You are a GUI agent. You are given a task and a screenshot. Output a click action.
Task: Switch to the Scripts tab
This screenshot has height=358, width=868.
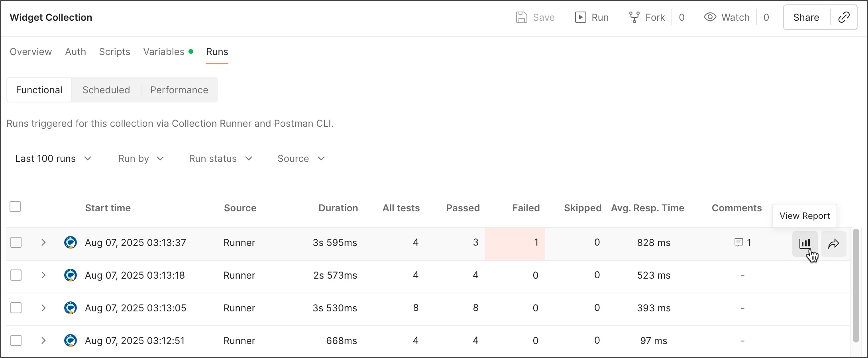114,52
